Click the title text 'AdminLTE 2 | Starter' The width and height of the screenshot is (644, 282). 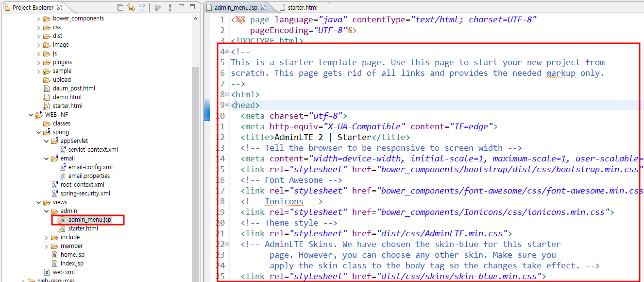(x=323, y=137)
